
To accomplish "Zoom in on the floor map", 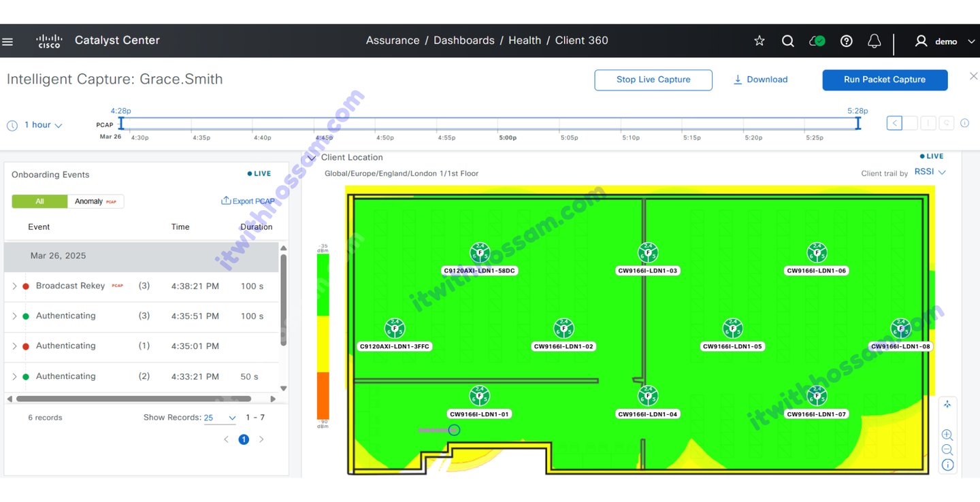I will click(947, 435).
